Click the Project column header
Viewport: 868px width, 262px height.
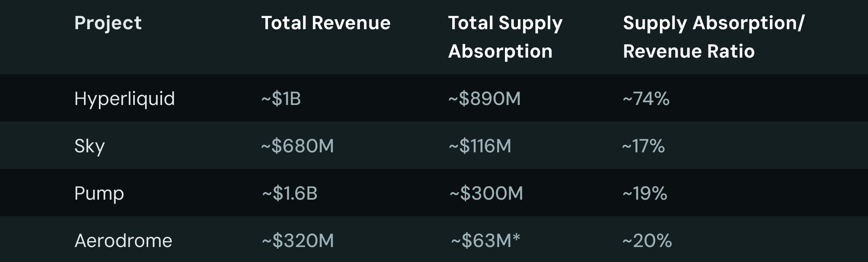pyautogui.click(x=108, y=23)
